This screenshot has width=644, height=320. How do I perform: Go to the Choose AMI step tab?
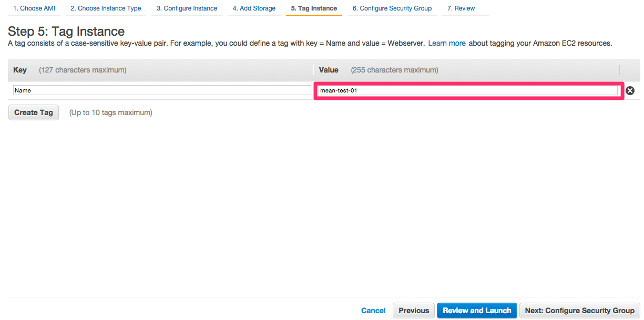click(x=34, y=8)
